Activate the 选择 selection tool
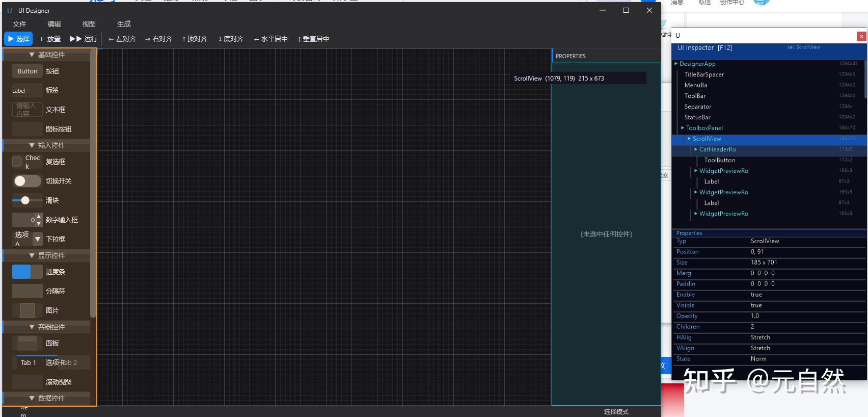This screenshot has width=868, height=417. pos(19,39)
